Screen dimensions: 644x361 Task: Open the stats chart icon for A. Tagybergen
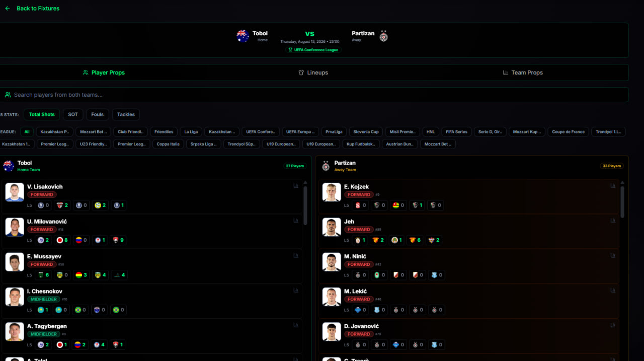point(296,325)
